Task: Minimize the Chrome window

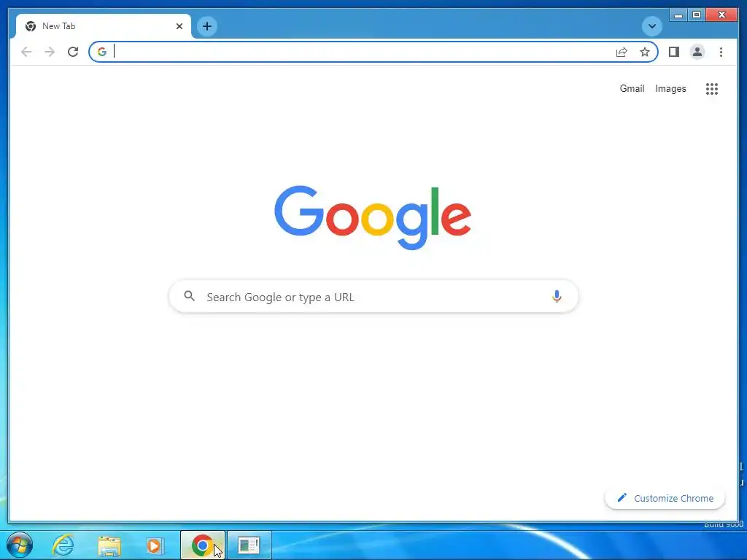Action: pyautogui.click(x=678, y=15)
